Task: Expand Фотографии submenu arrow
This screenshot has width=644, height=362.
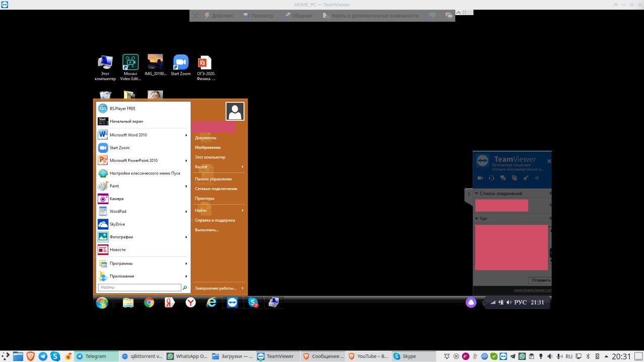Action: (186, 237)
